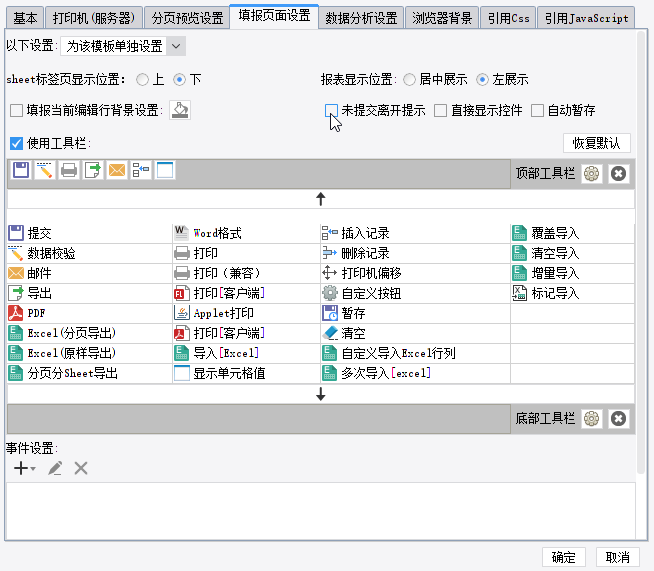
Task: Click the export icon in top toolbar
Action: [x=93, y=171]
